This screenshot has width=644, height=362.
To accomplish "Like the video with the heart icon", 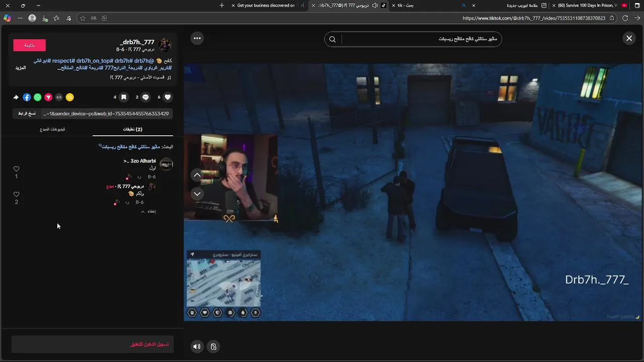I will point(168,97).
